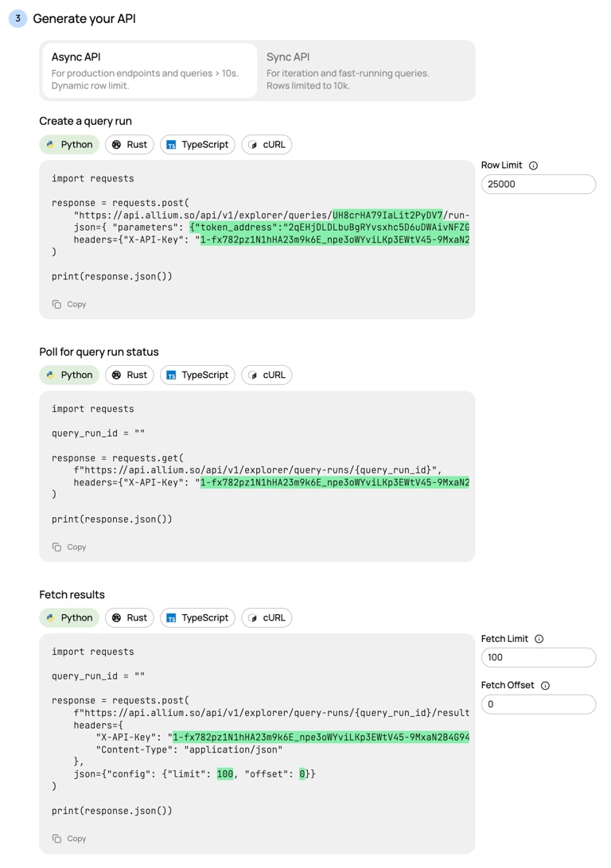Choose TypeScript under Fetch results
This screenshot has width=611, height=868.
pos(197,618)
